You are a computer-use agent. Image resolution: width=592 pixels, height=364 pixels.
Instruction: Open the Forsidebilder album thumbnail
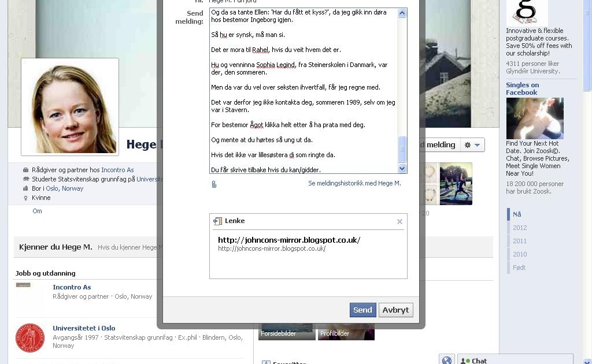coord(287,332)
